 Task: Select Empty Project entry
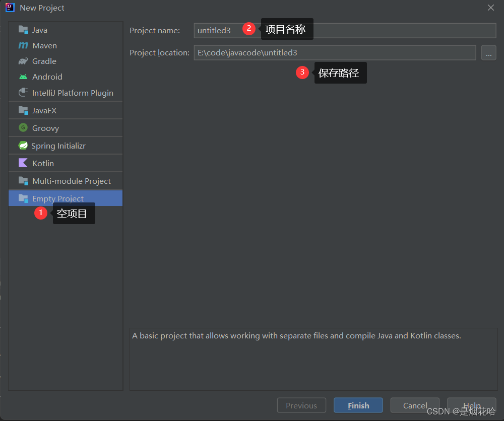66,198
